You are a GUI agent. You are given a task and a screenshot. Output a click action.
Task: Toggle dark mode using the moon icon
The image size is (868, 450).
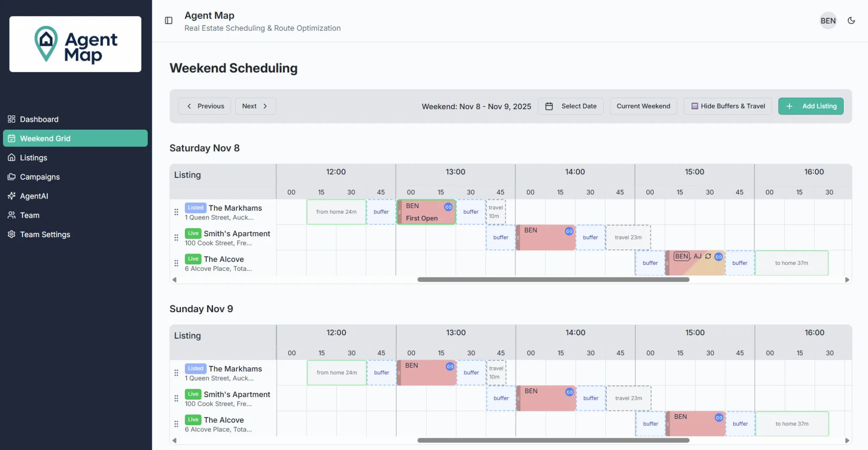pos(851,20)
